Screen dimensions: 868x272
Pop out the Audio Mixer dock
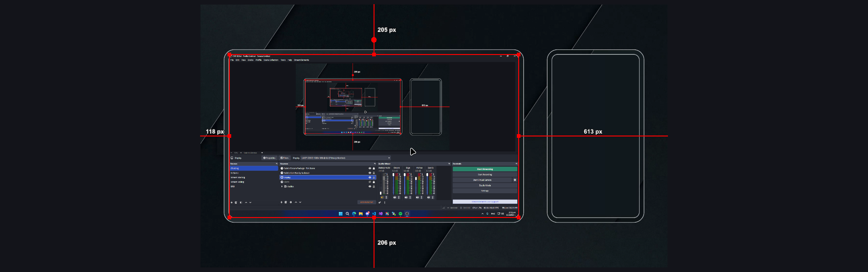pyautogui.click(x=449, y=163)
